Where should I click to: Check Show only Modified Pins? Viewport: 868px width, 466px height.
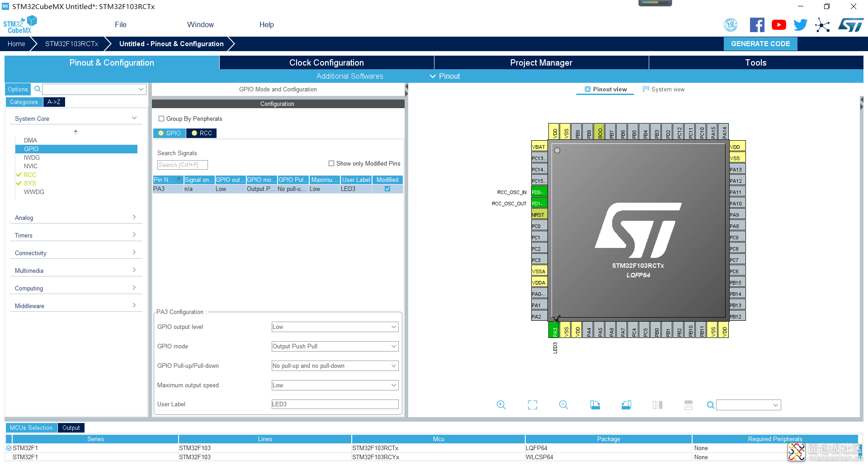click(331, 163)
